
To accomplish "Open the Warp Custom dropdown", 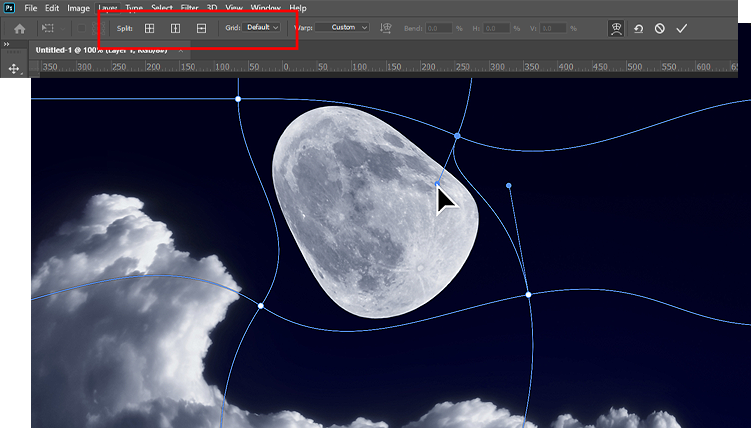I will (344, 28).
